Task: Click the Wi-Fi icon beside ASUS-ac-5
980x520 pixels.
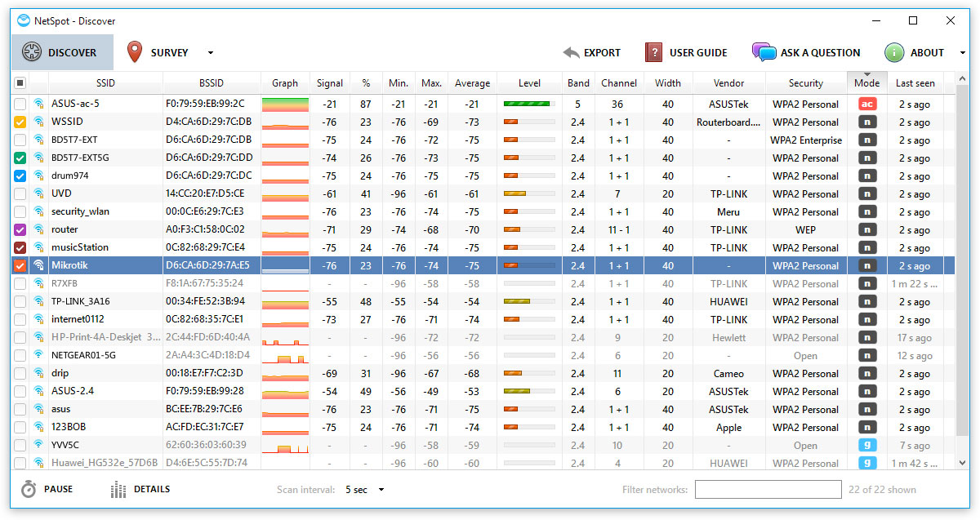Action: (38, 104)
